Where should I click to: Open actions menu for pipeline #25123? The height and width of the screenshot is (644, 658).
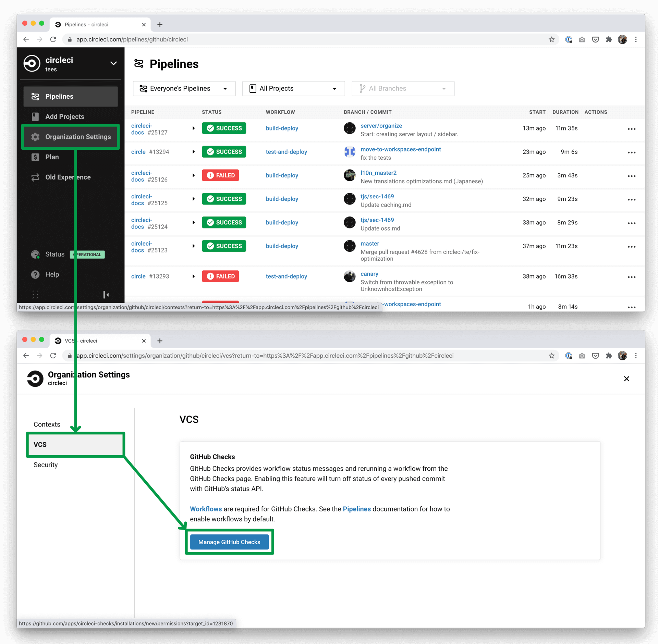click(x=631, y=247)
